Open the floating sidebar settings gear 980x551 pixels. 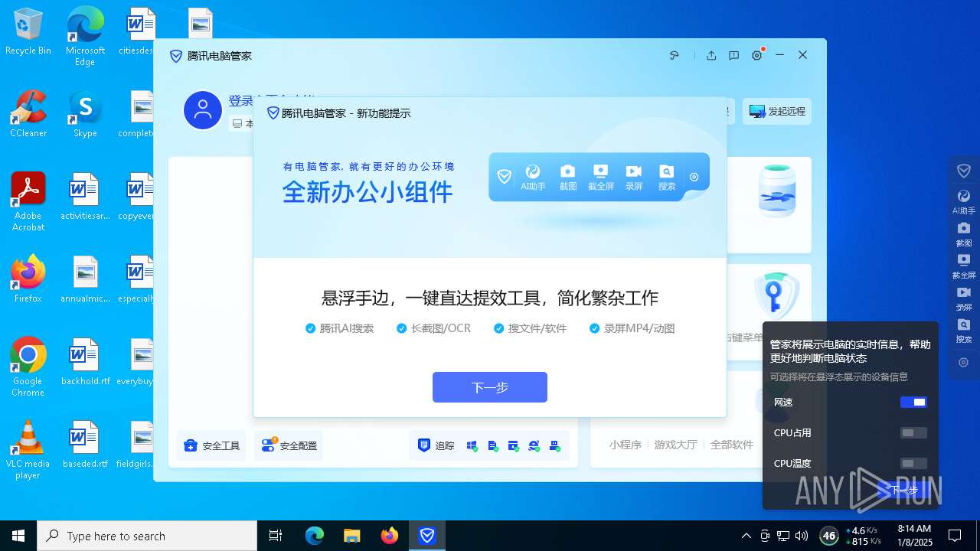point(964,363)
